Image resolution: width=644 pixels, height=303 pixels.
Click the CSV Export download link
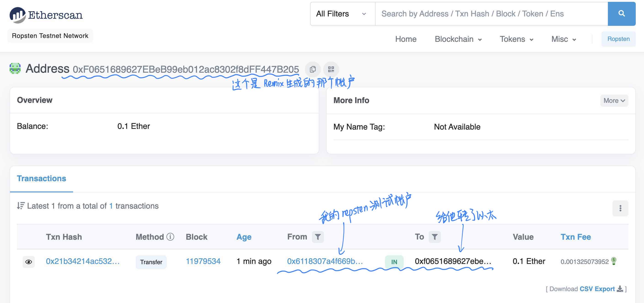point(597,289)
